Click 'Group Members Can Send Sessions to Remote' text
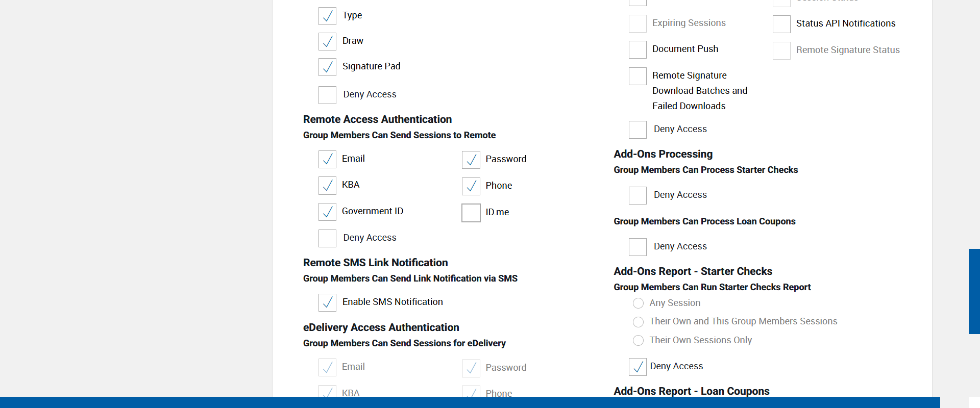The height and width of the screenshot is (408, 980). coord(399,135)
